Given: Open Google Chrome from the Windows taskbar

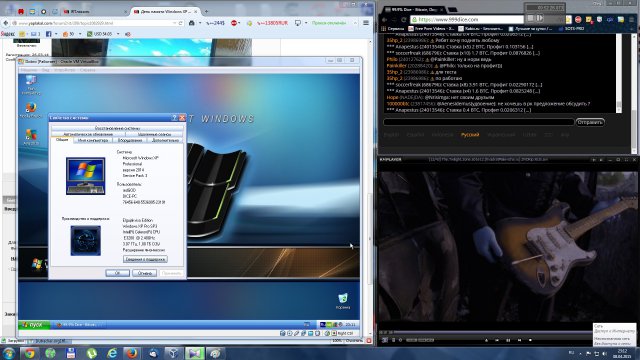Looking at the screenshot, I should click(x=29, y=353).
